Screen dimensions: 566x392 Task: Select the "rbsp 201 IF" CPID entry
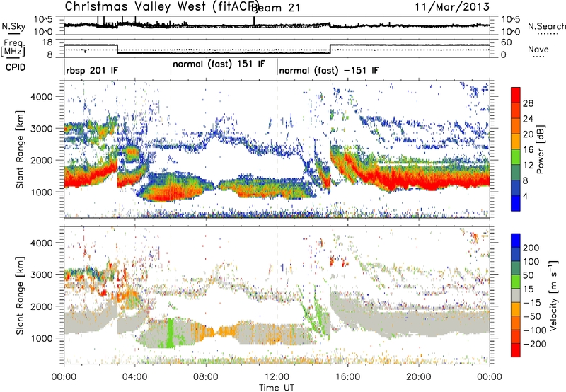(92, 70)
